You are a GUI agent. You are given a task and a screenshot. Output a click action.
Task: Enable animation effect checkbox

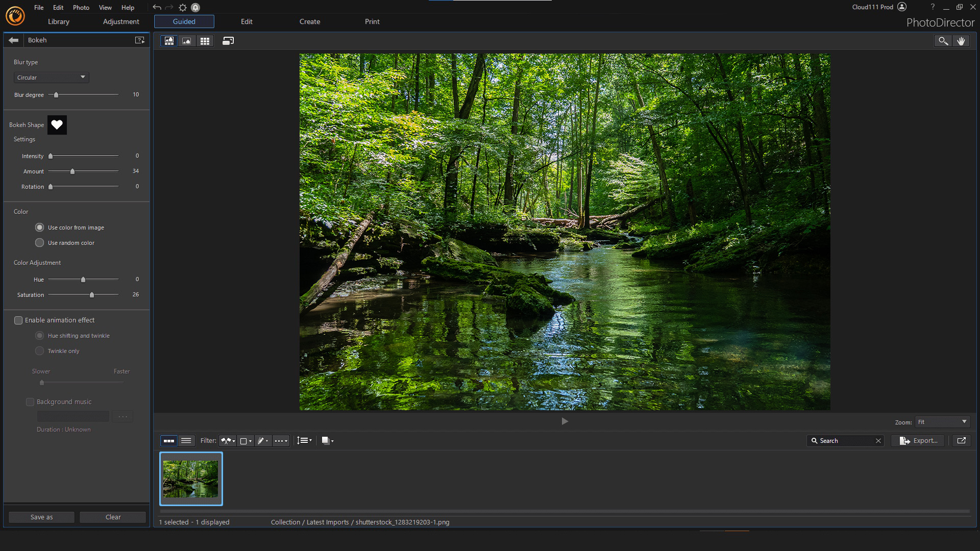[x=18, y=320]
